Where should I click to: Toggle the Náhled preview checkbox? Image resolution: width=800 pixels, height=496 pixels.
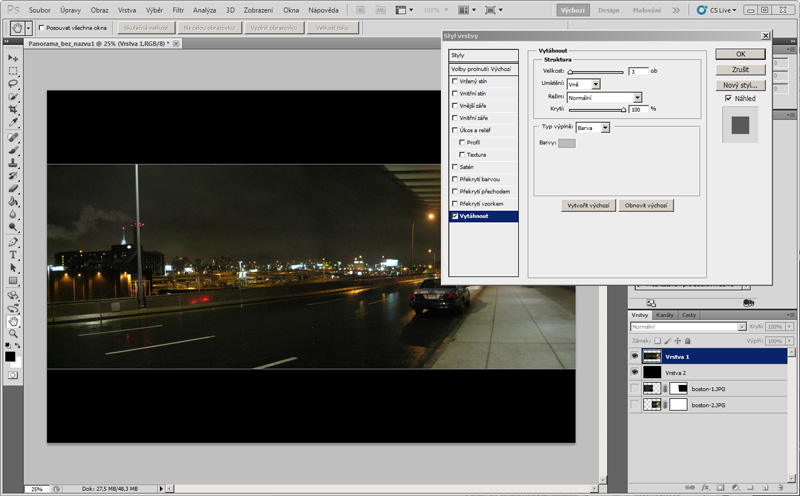pyautogui.click(x=728, y=98)
